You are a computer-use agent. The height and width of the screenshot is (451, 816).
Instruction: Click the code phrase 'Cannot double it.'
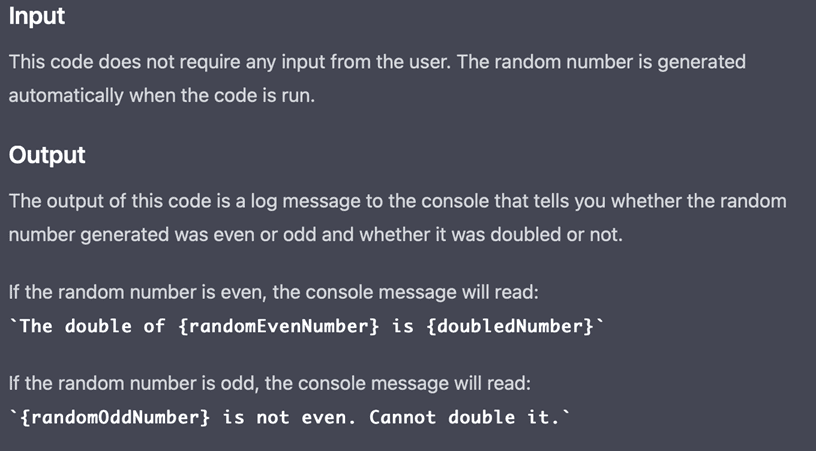pyautogui.click(x=465, y=418)
